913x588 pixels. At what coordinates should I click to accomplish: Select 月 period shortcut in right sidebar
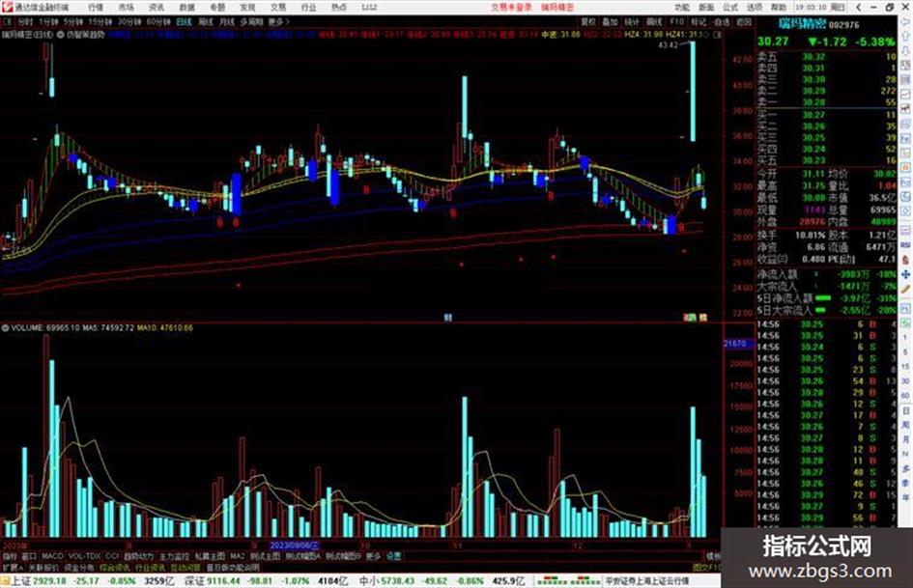[905, 439]
